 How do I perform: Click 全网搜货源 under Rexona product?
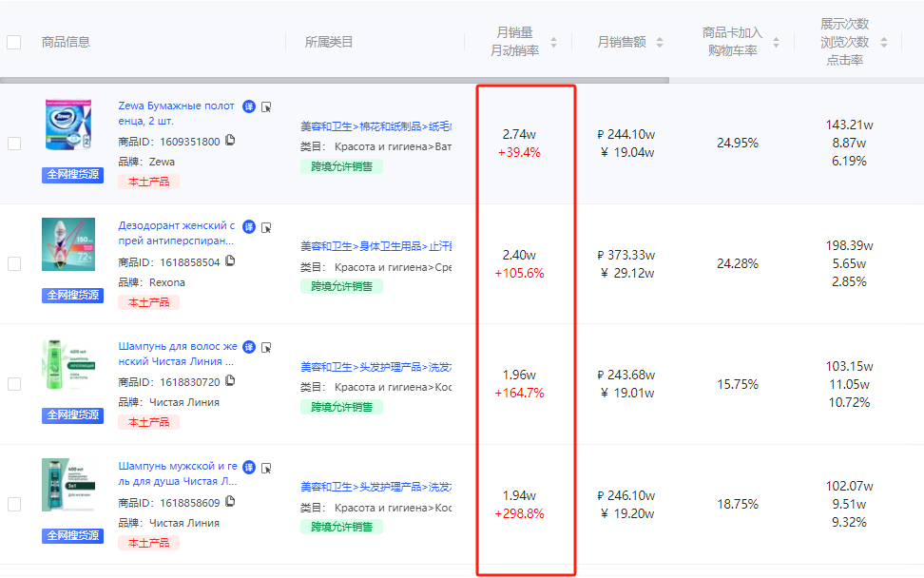pyautogui.click(x=72, y=296)
